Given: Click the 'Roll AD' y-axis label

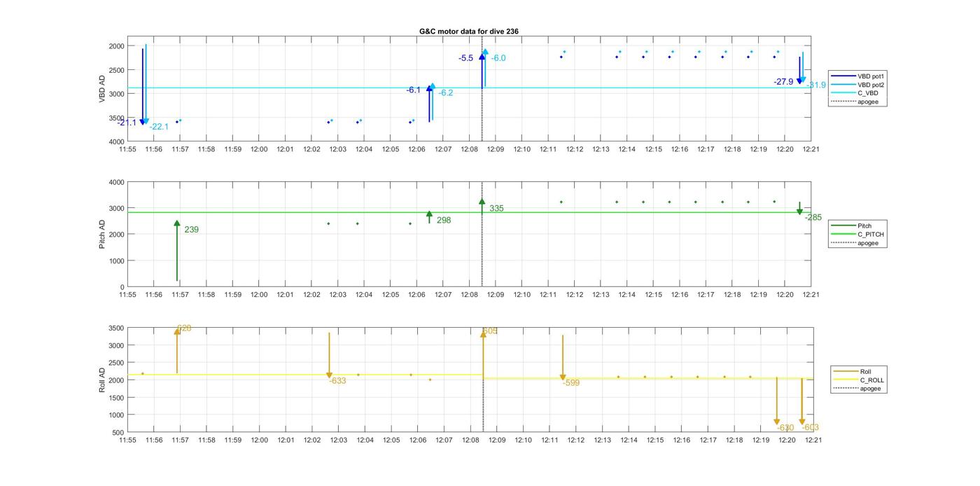Looking at the screenshot, I should [x=102, y=380].
